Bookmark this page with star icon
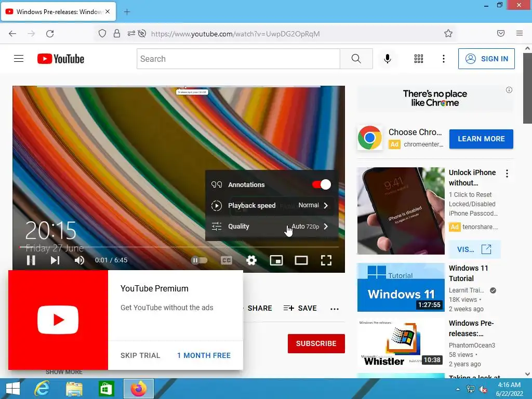The height and width of the screenshot is (399, 532). [448, 33]
